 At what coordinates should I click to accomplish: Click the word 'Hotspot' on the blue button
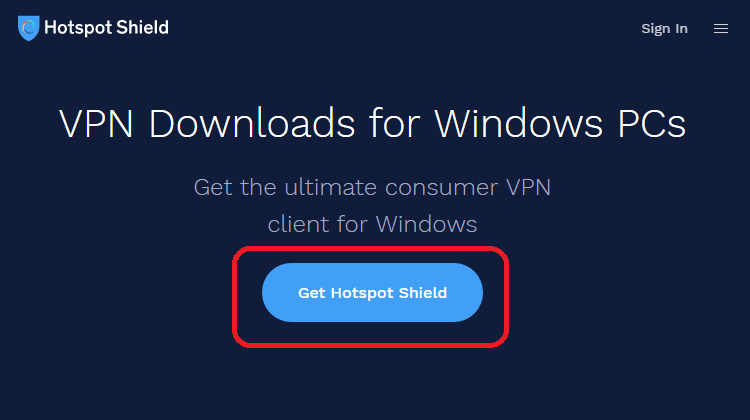pos(362,293)
